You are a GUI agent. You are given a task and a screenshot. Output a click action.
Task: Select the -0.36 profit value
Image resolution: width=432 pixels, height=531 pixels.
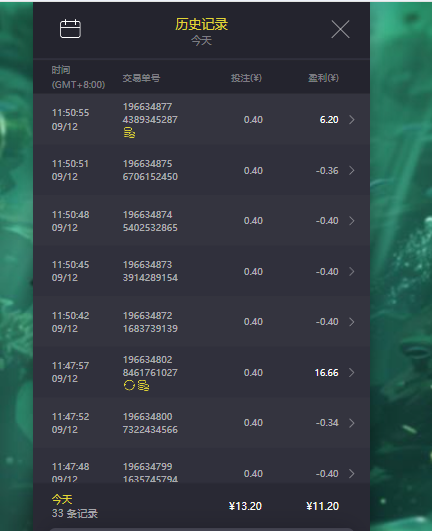pos(327,170)
